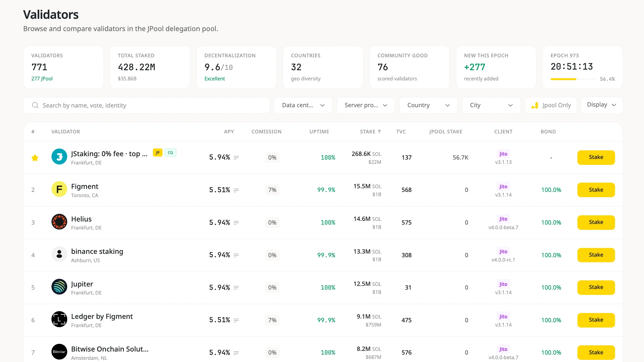This screenshot has height=362, width=644.
Task: Click the New This Epoch +277 card
Action: [496, 67]
